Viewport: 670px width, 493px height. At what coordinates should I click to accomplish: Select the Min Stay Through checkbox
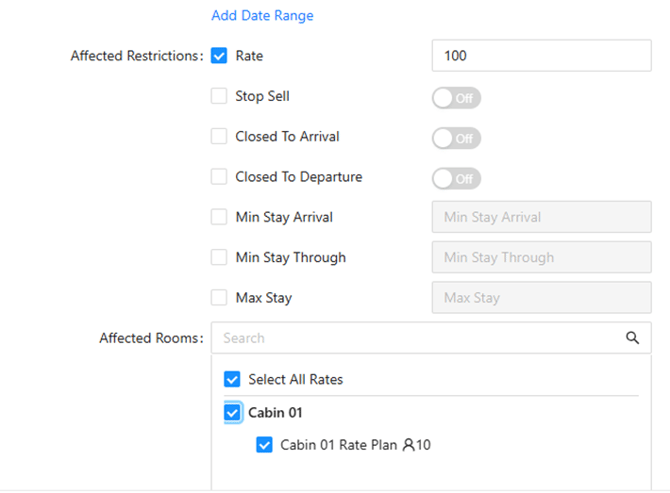coord(219,257)
